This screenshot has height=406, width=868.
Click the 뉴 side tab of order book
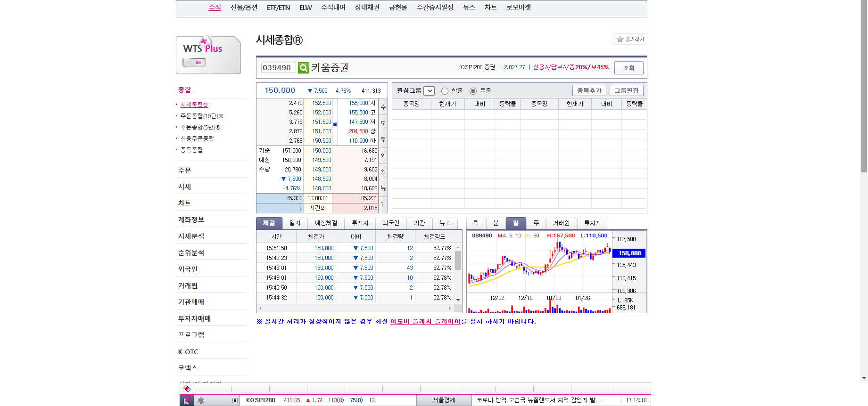click(x=383, y=188)
